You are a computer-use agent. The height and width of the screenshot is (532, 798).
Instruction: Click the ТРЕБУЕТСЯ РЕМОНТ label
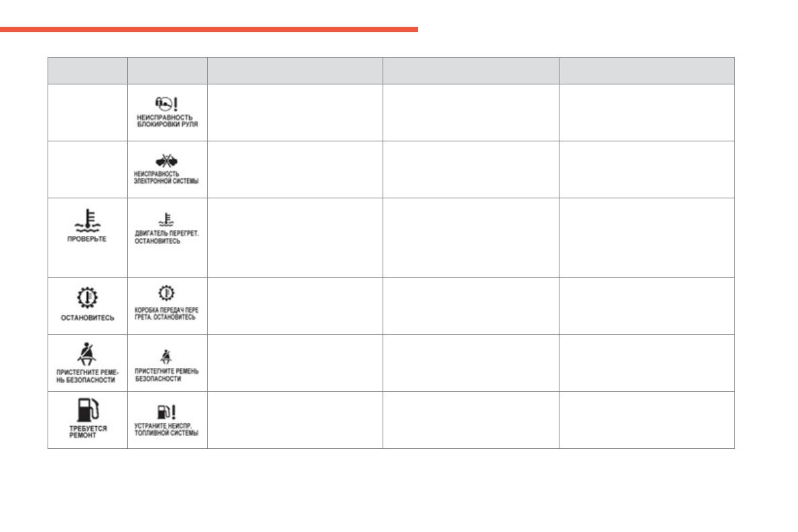click(x=88, y=431)
